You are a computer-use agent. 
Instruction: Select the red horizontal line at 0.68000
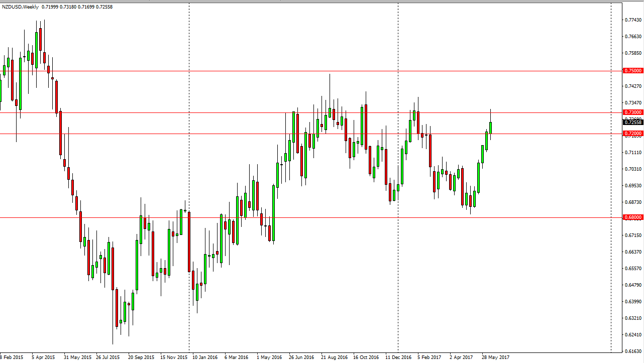[x=301, y=217]
